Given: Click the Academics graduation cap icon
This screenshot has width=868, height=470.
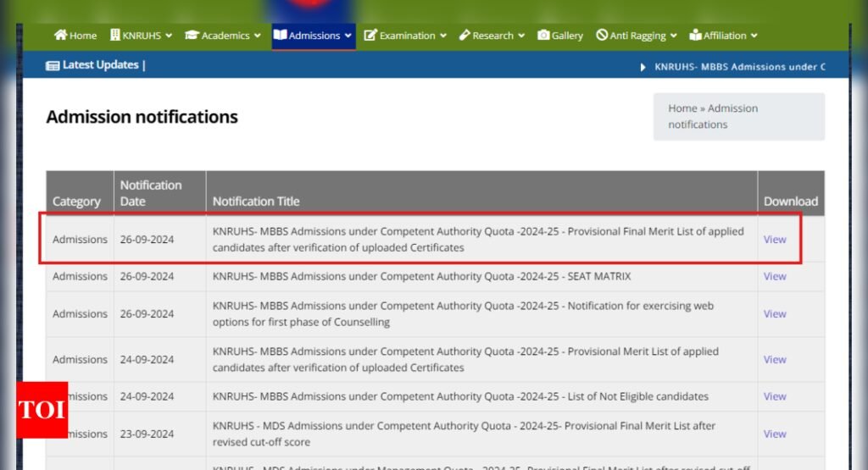Looking at the screenshot, I should click(192, 36).
